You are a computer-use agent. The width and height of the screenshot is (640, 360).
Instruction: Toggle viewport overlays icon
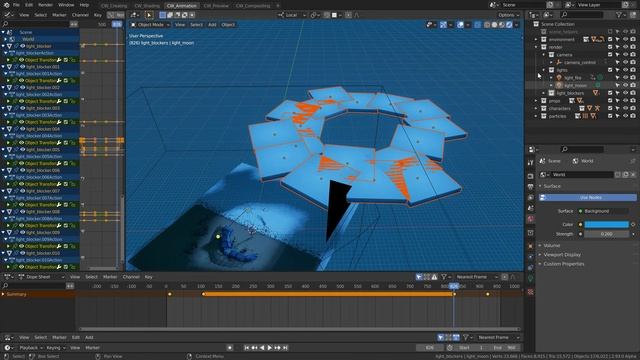tap(460, 25)
